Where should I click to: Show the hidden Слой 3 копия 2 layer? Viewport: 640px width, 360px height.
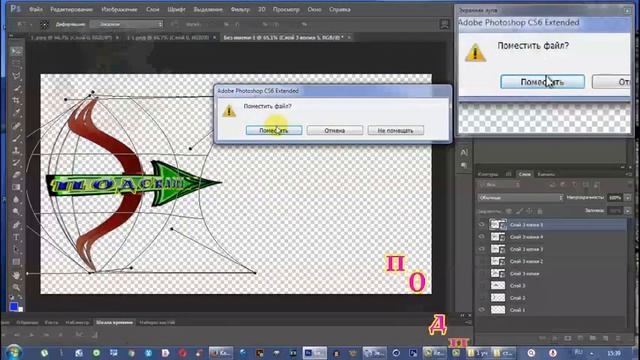(x=482, y=261)
